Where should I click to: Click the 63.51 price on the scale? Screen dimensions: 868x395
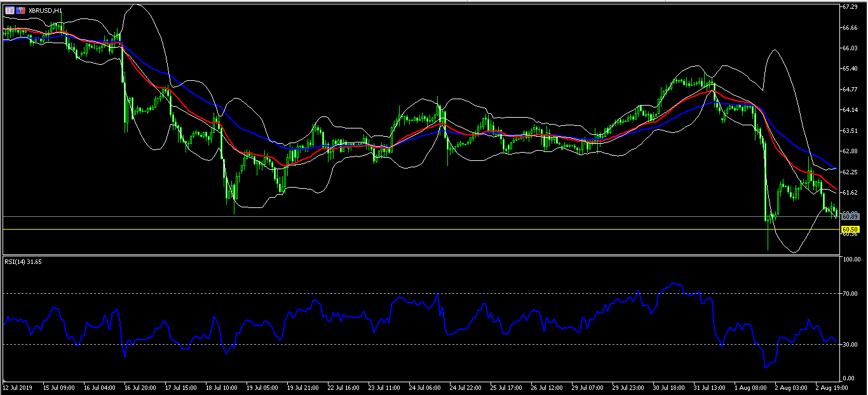point(850,130)
